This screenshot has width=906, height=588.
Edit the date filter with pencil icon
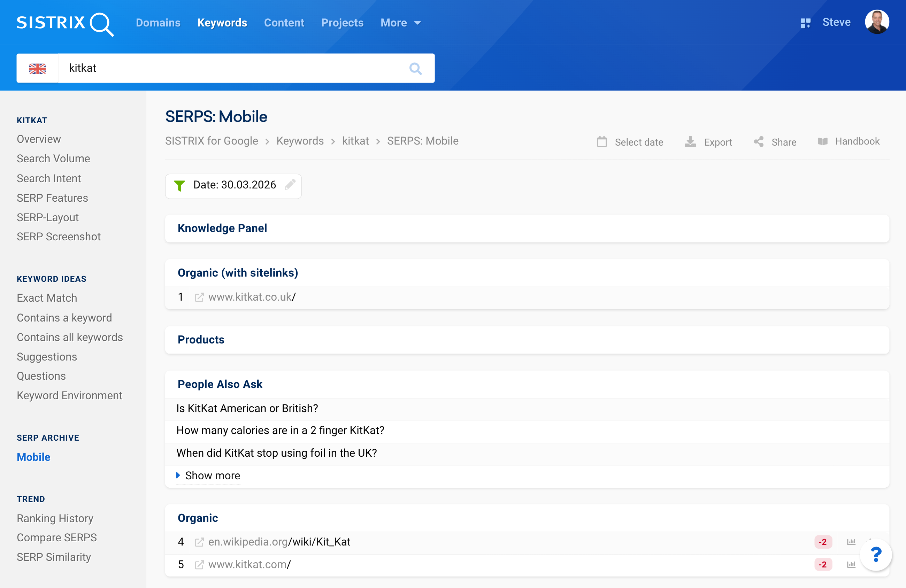(290, 185)
